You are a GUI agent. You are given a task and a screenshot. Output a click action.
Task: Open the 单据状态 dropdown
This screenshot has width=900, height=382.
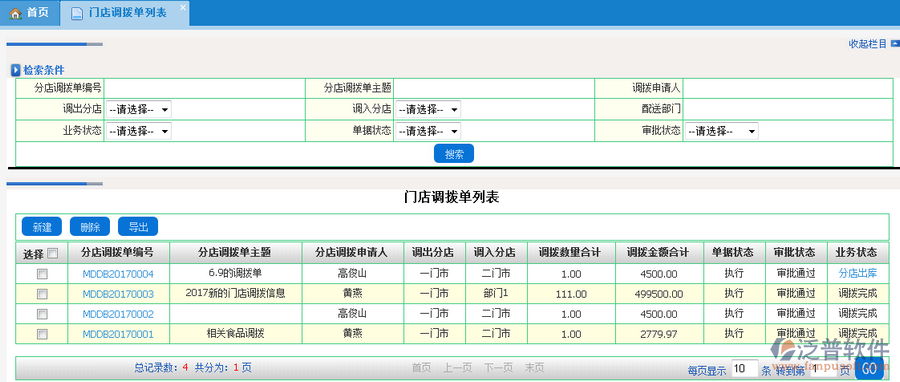pos(428,131)
